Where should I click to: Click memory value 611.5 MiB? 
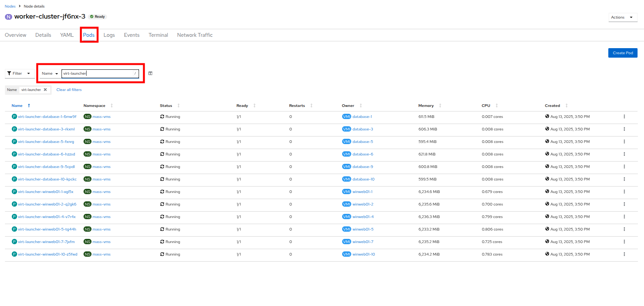click(426, 117)
